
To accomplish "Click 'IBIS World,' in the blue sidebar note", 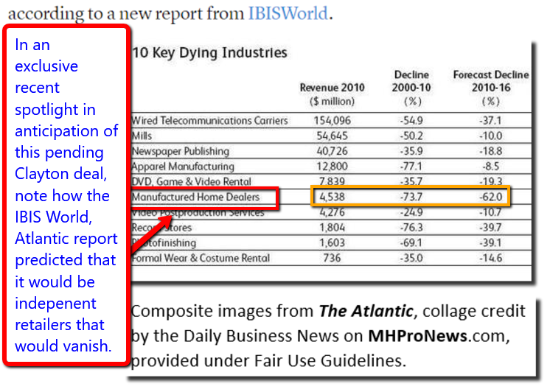I will point(53,217).
